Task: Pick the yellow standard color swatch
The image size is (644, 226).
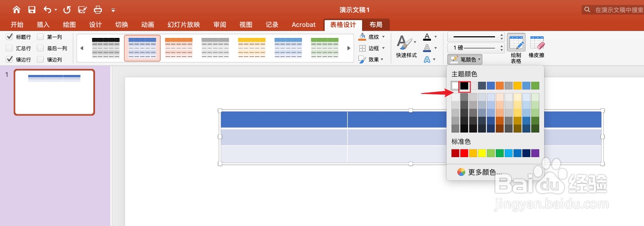Action: [482, 153]
